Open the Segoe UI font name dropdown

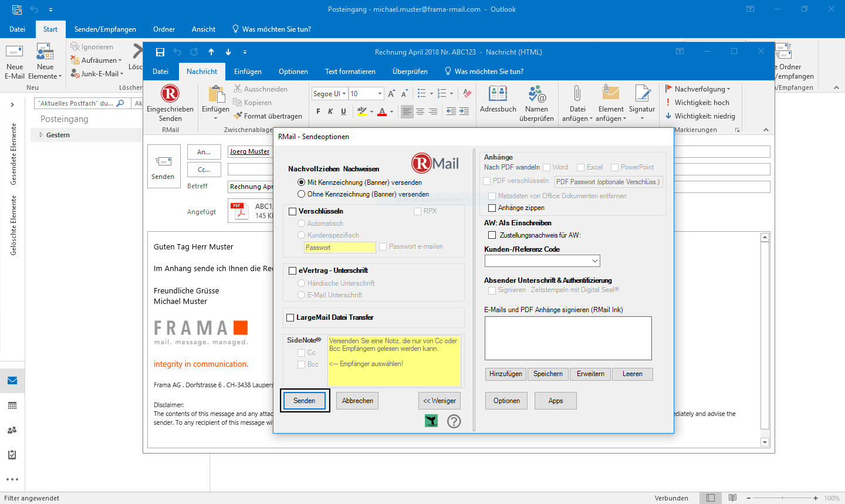[x=344, y=94]
